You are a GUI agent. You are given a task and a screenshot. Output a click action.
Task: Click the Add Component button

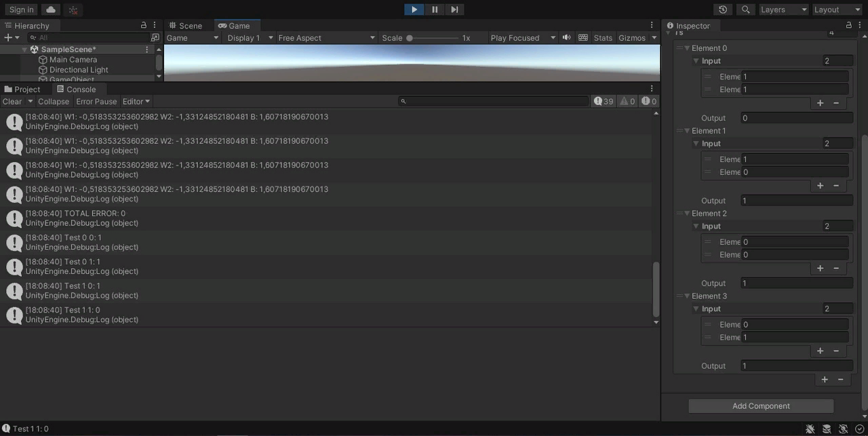(x=761, y=405)
